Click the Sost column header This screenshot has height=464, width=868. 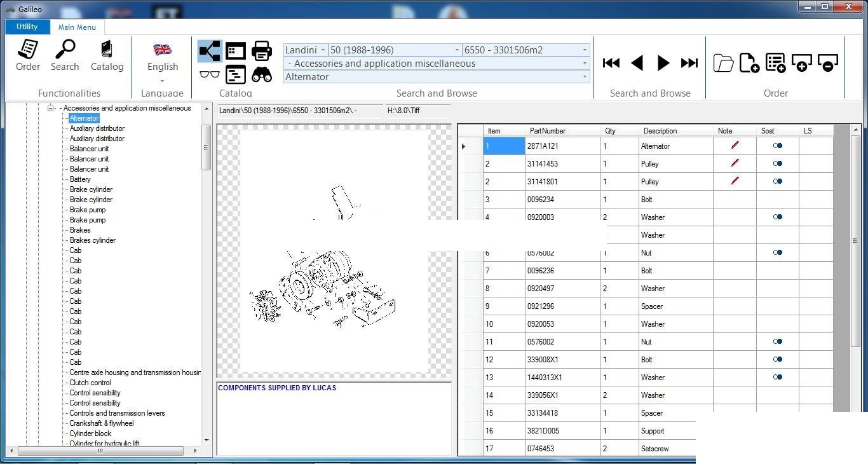(x=777, y=131)
